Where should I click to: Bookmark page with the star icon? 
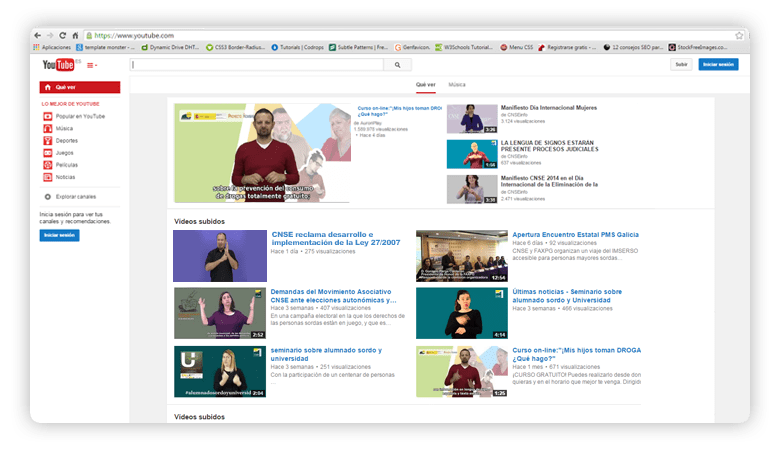(739, 35)
